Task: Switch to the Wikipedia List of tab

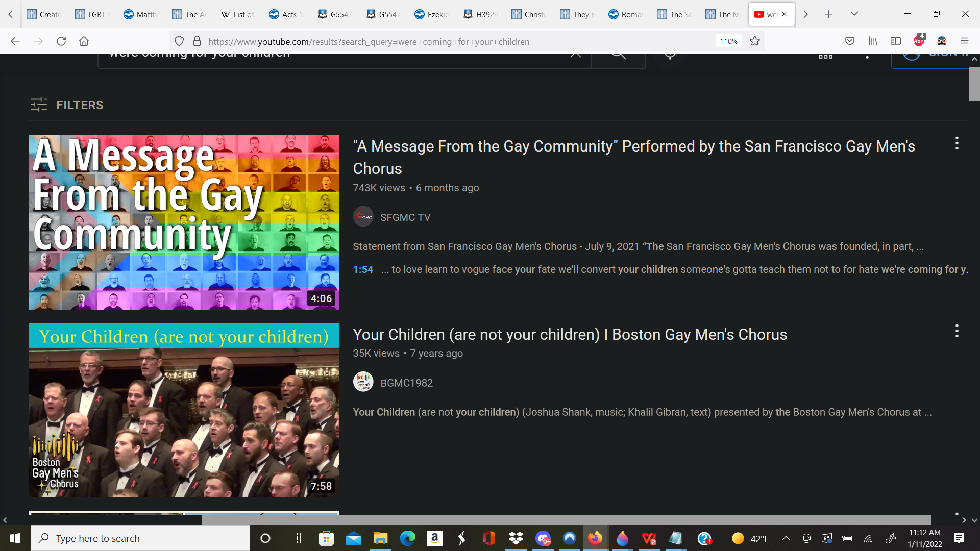Action: point(238,14)
